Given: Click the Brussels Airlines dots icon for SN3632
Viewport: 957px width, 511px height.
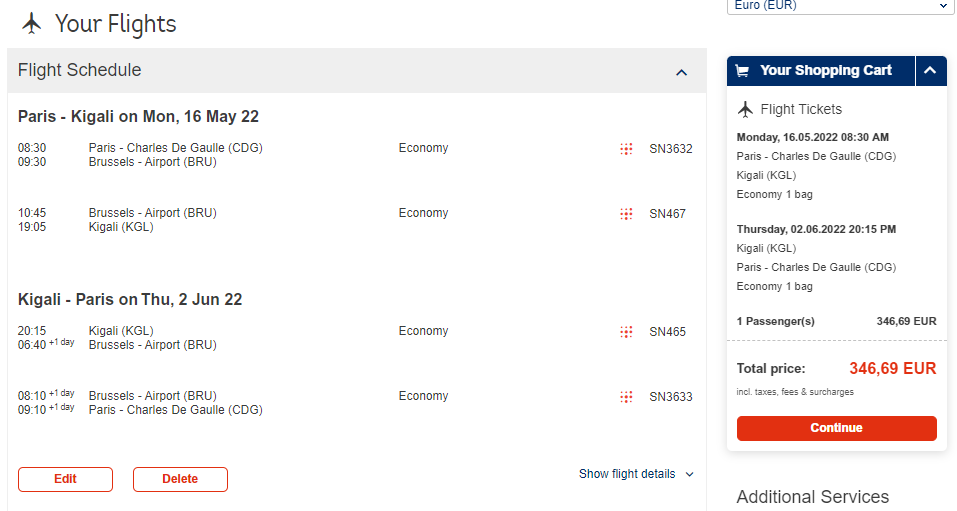Looking at the screenshot, I should click(x=626, y=149).
